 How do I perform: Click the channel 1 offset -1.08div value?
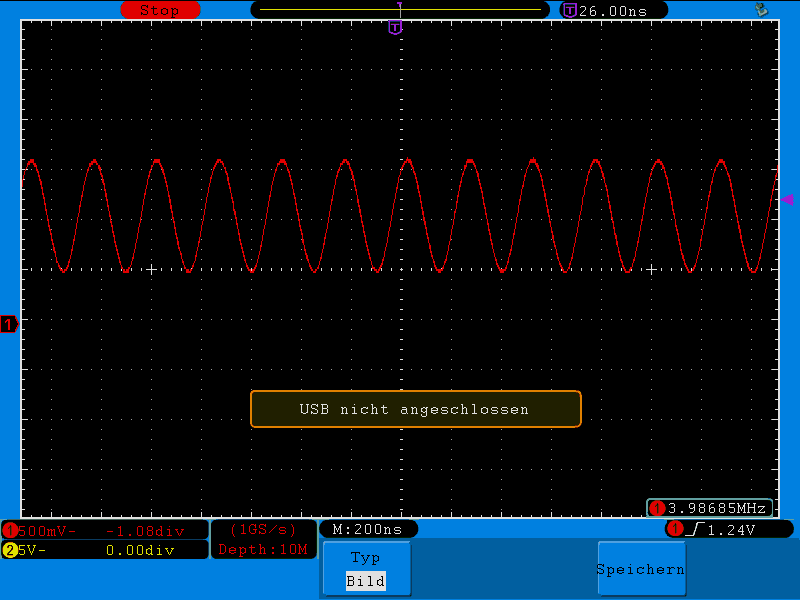click(145, 531)
